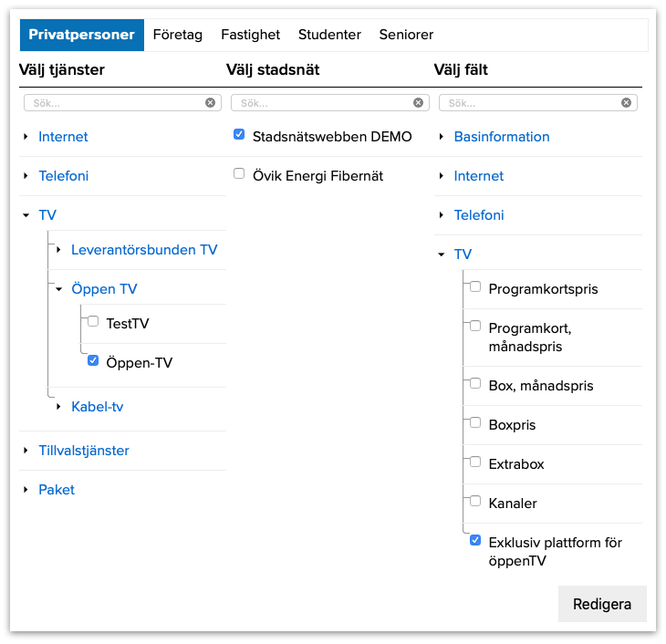Expand the Paket services node

click(26, 490)
